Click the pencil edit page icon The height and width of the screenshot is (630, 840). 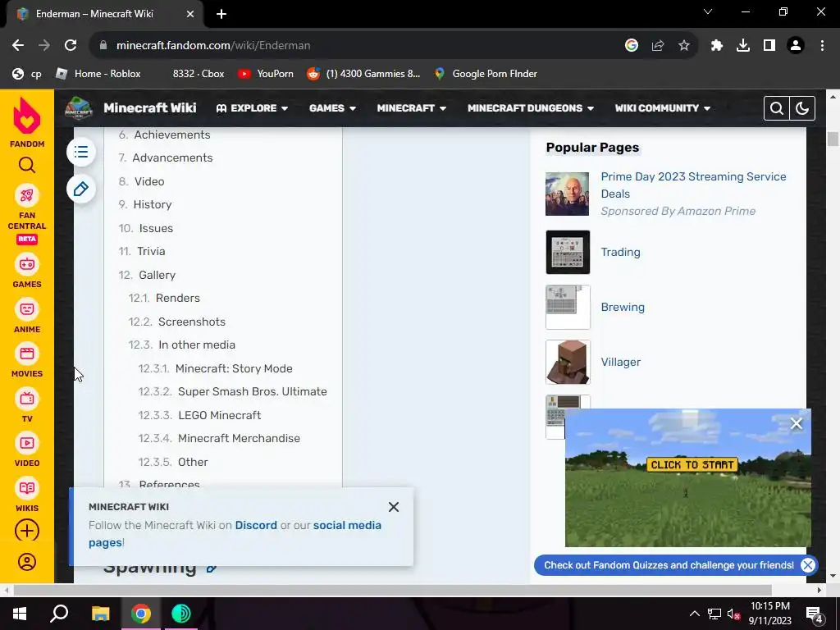tap(81, 189)
